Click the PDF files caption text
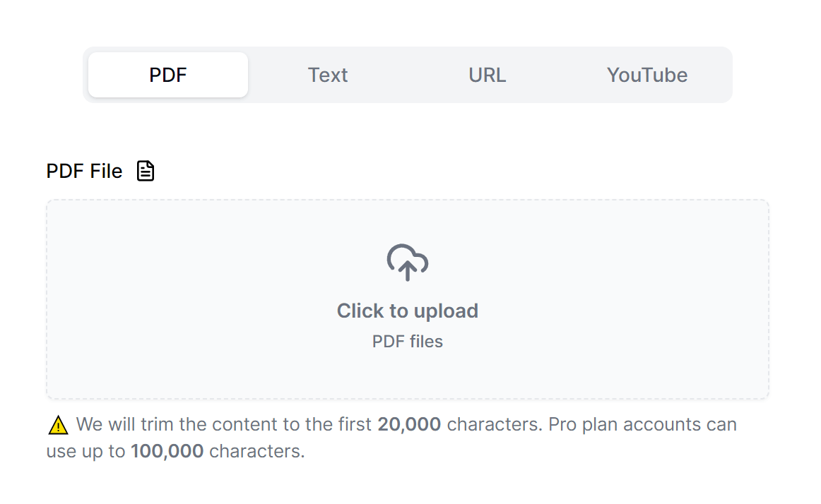Viewport: 821px width, 504px height. [x=407, y=341]
